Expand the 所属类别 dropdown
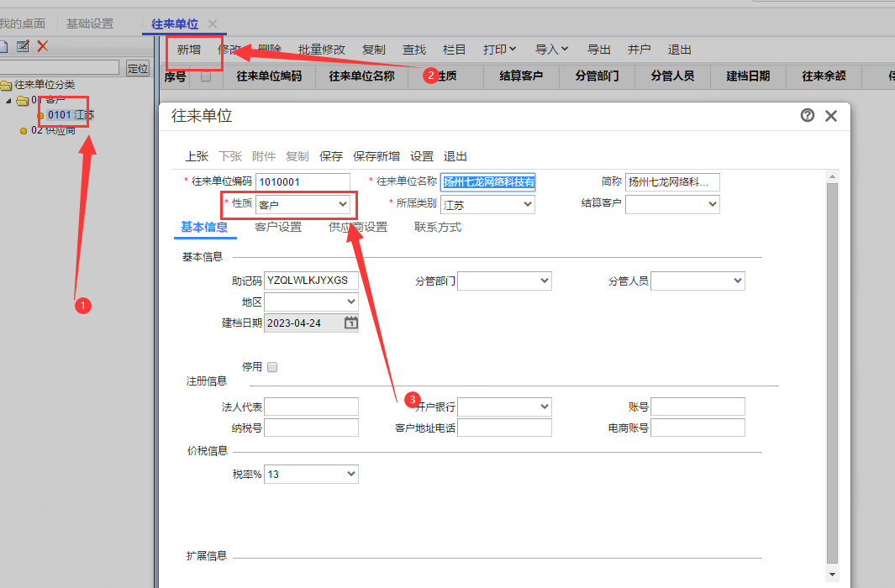This screenshot has height=588, width=895. pos(487,204)
